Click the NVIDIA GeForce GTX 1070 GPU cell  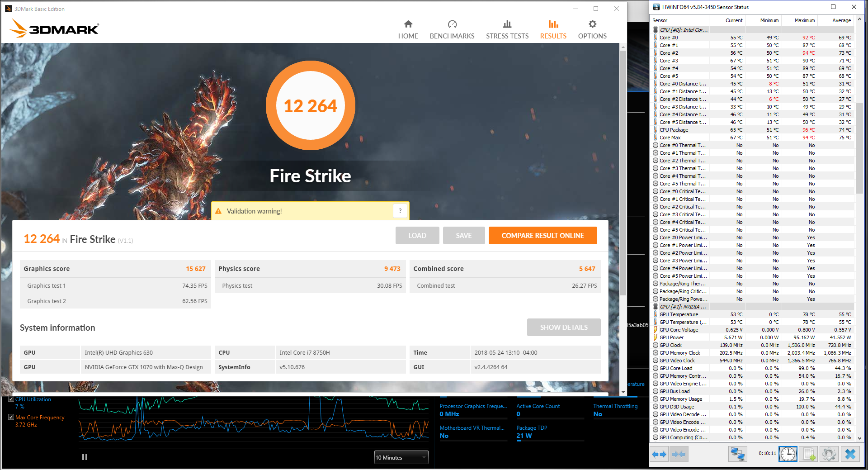(146, 367)
